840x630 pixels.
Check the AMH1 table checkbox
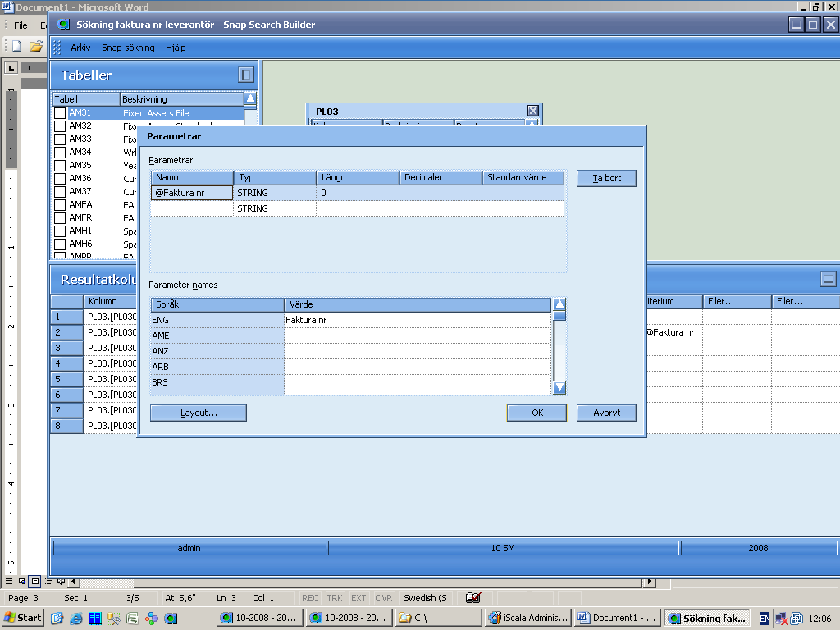60,231
